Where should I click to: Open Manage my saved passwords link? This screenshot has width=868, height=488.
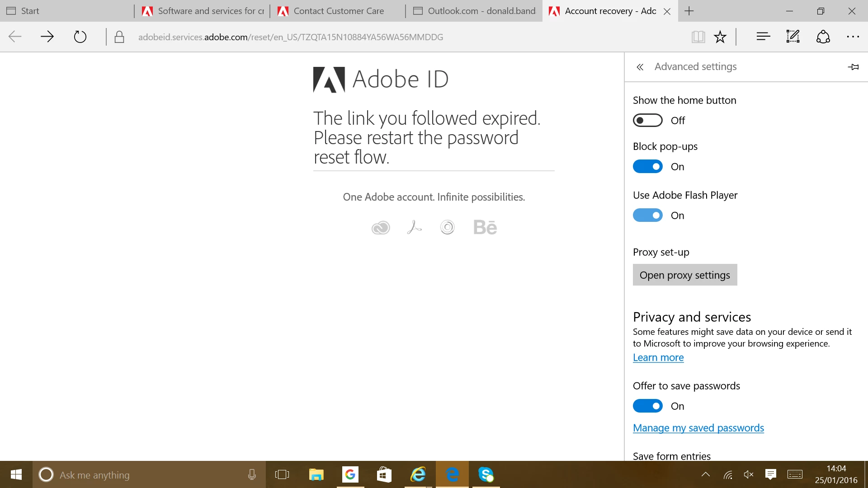pos(698,428)
